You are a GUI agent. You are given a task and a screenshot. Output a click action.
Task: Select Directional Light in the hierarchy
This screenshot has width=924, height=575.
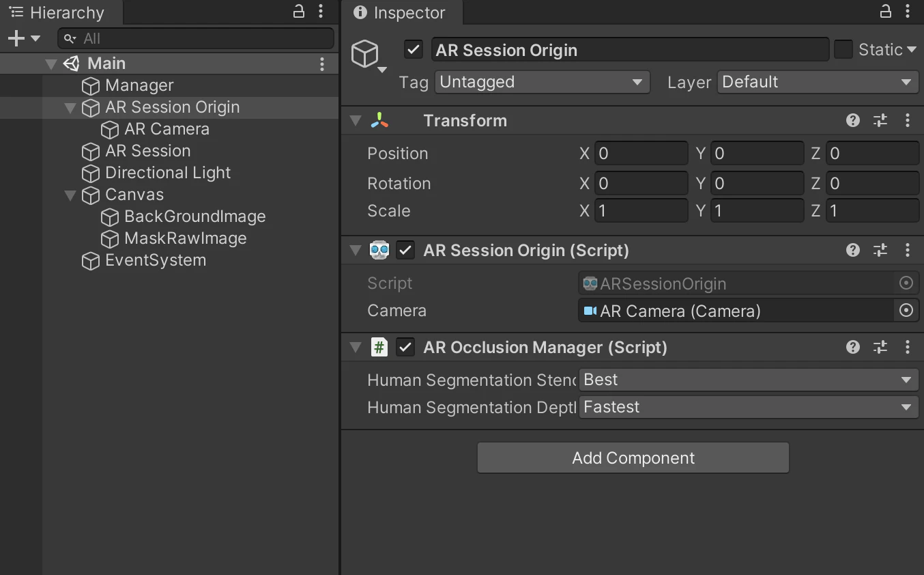[x=168, y=173]
